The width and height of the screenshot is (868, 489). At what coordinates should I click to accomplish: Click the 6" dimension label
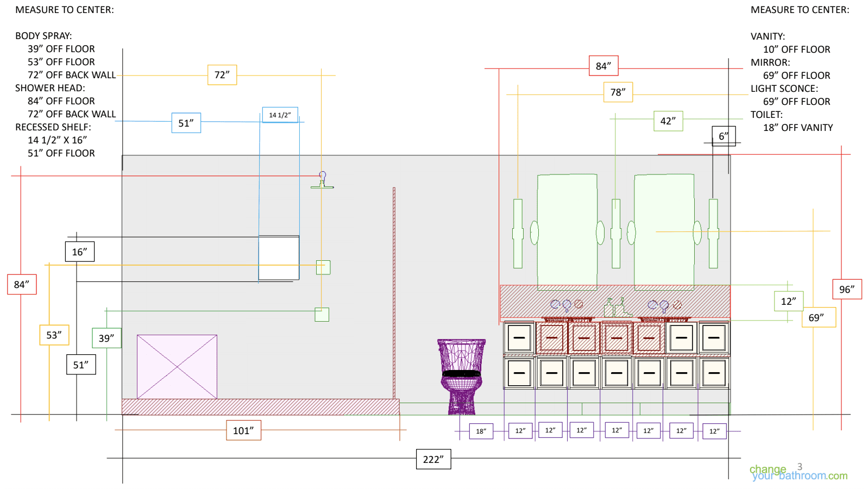pyautogui.click(x=724, y=136)
